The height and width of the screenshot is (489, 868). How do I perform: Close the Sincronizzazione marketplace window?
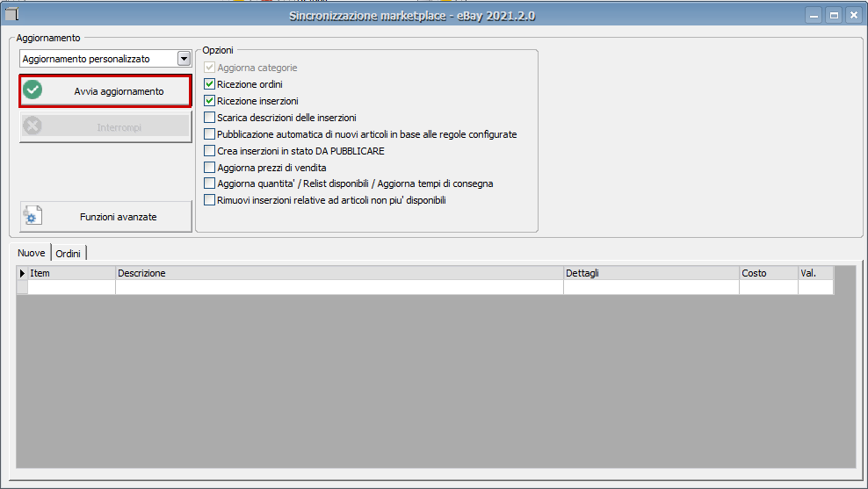[854, 16]
